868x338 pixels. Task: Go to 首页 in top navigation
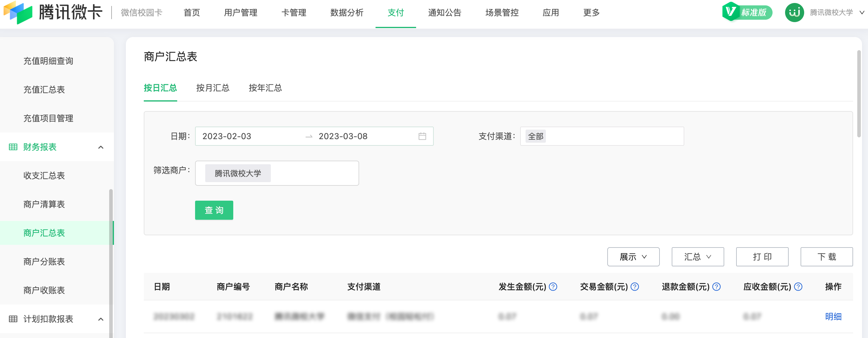point(192,13)
